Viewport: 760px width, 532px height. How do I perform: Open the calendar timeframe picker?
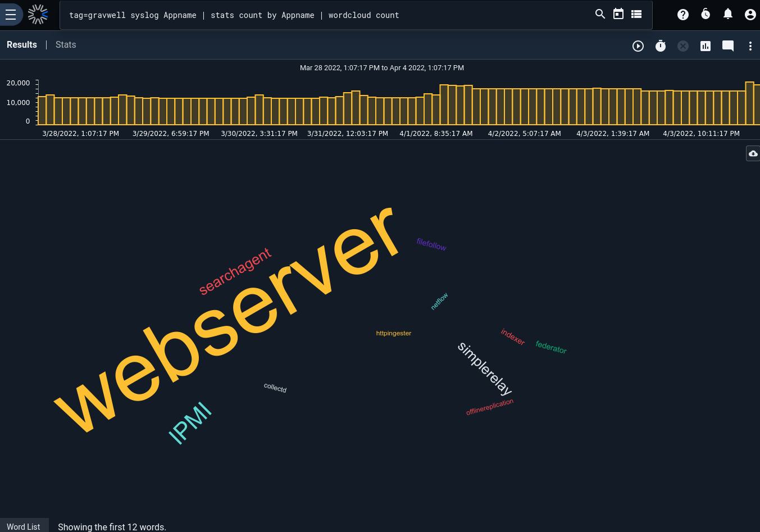point(618,14)
